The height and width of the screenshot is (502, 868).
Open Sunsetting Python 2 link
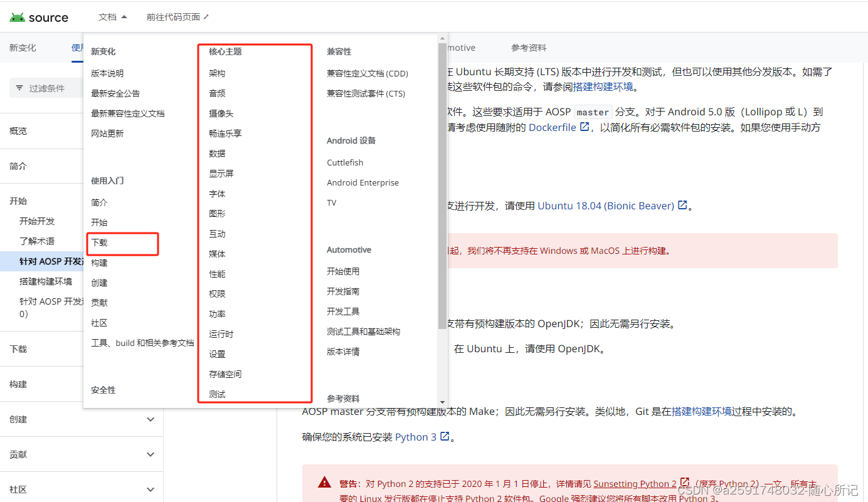[x=635, y=484]
